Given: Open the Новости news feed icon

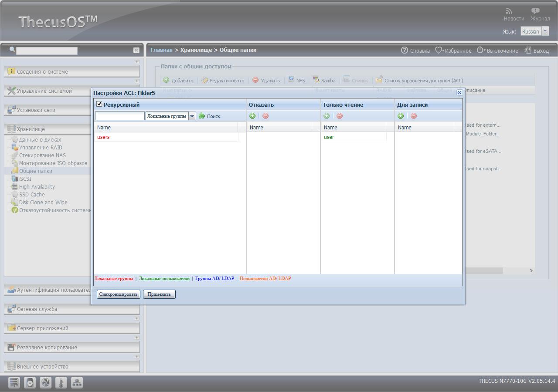Looking at the screenshot, I should [x=509, y=11].
